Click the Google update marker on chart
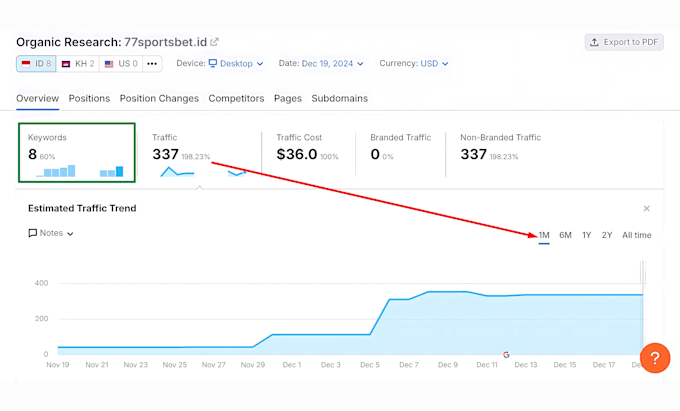The image size is (680, 411). pos(506,355)
